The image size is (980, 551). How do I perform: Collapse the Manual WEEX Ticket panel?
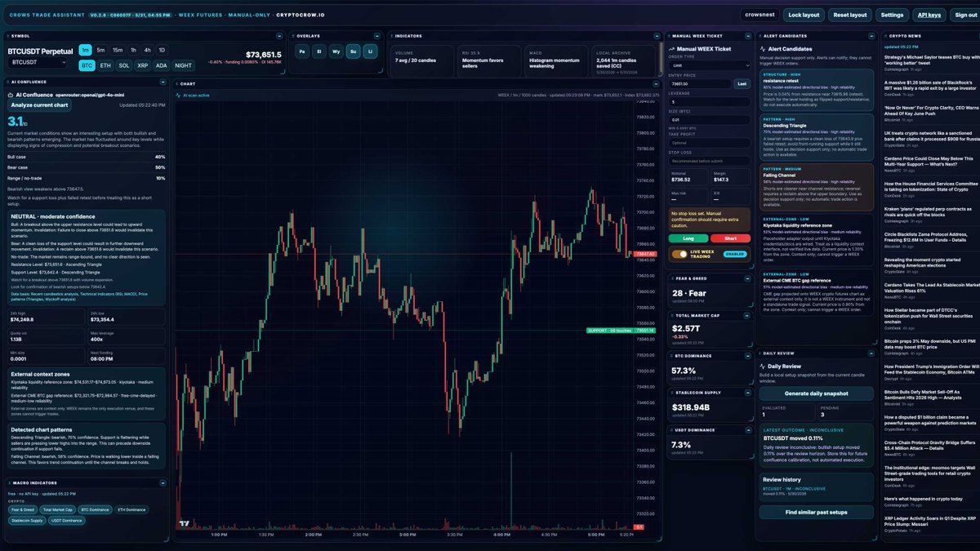click(747, 36)
